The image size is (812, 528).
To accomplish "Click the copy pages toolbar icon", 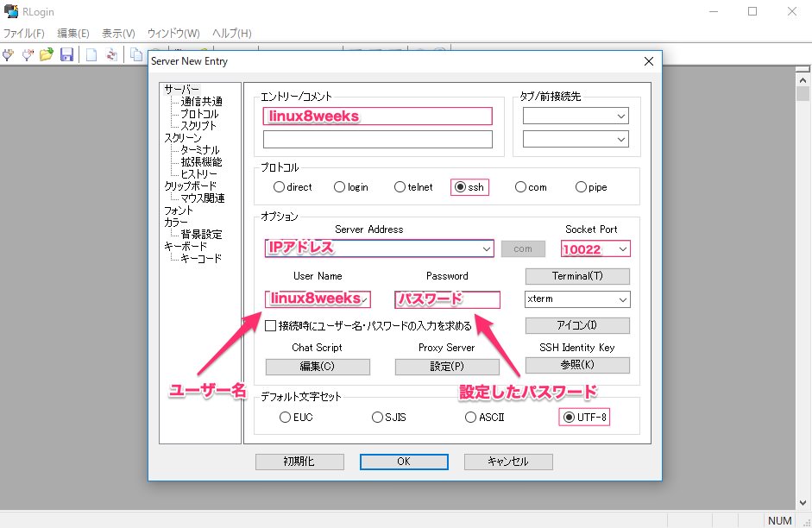I will pos(136,54).
